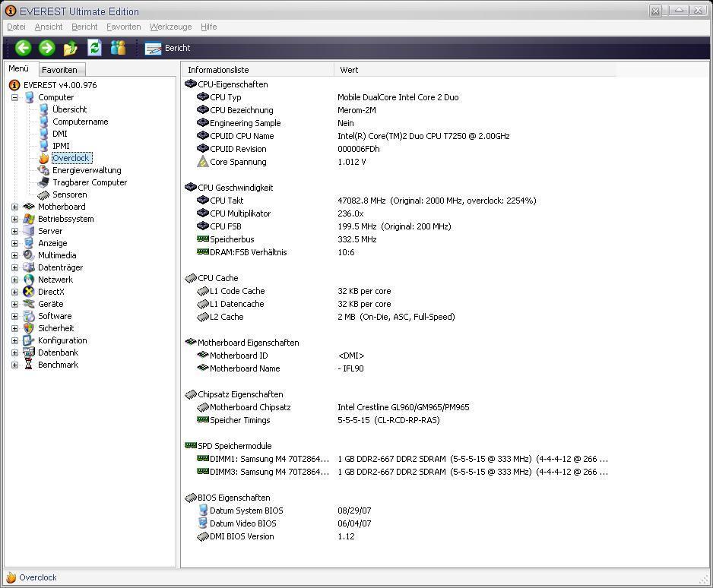This screenshot has width=713, height=588.
Task: Select the CPU Multiplikator row
Action: coord(400,213)
